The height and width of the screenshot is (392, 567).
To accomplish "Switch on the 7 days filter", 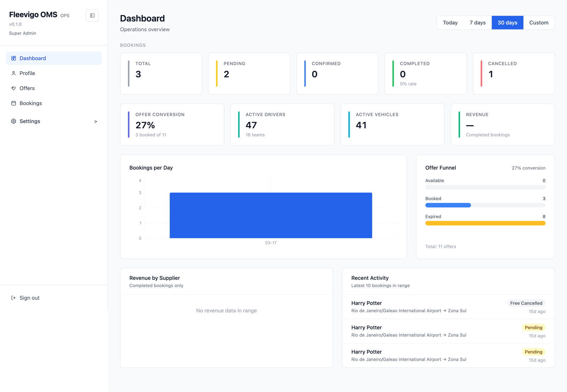I will pyautogui.click(x=477, y=22).
